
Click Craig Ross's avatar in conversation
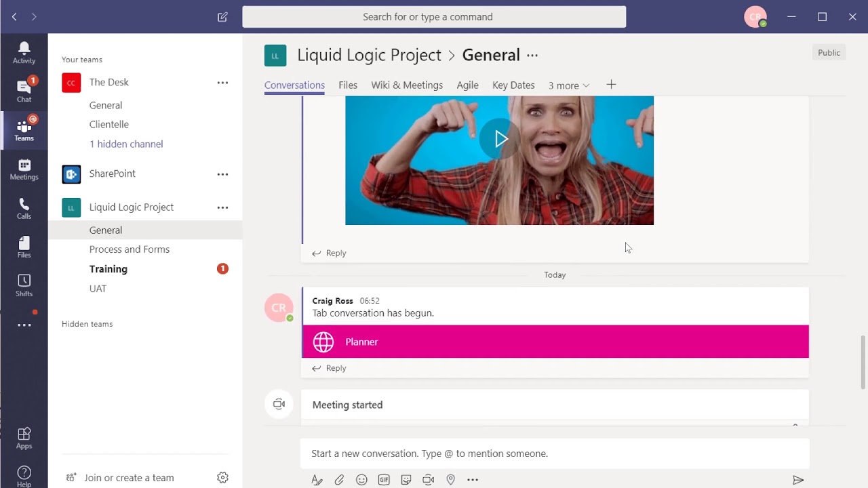click(x=279, y=308)
